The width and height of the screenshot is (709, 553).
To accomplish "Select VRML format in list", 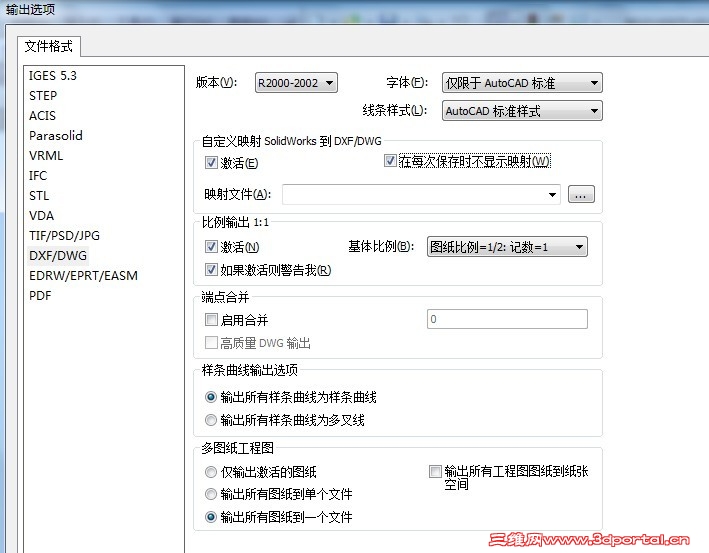I will tap(46, 156).
